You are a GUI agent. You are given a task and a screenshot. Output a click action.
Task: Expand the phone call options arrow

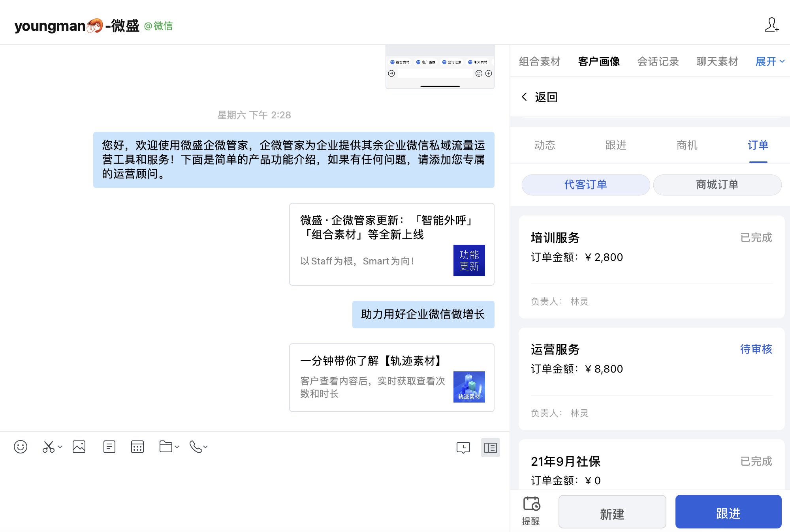[205, 447]
